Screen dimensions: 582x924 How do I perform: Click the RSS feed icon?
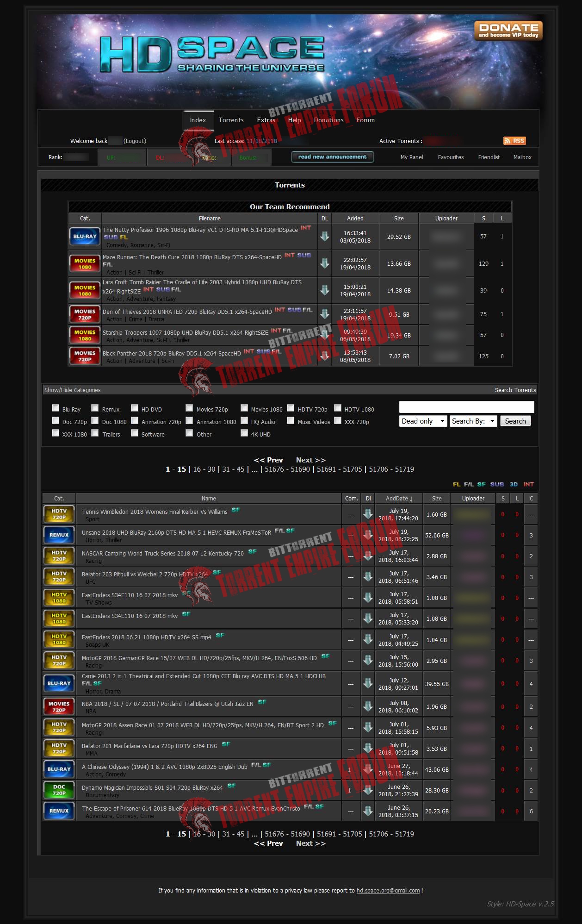pyautogui.click(x=514, y=141)
